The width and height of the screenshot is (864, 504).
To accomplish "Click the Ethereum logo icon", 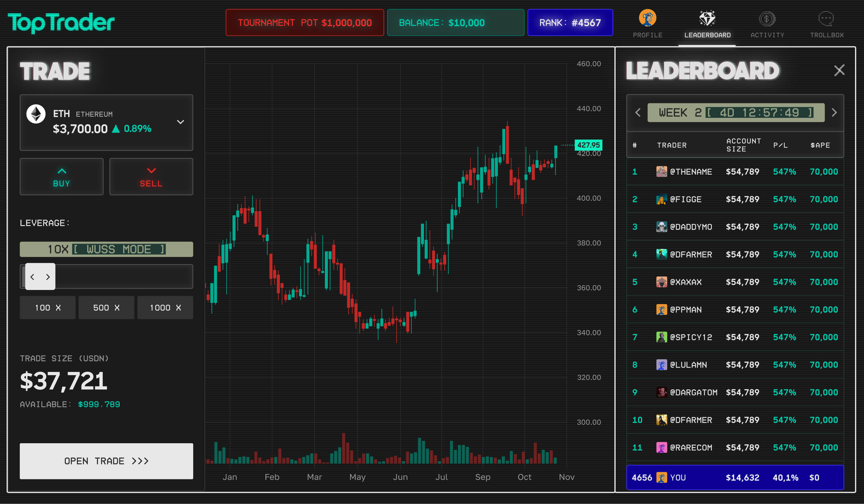I will pos(36,114).
